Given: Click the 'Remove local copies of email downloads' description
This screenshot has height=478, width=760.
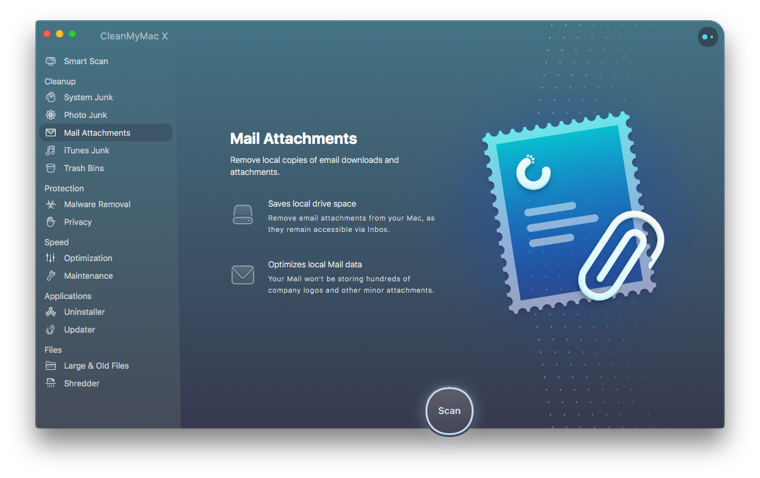Looking at the screenshot, I should point(315,166).
